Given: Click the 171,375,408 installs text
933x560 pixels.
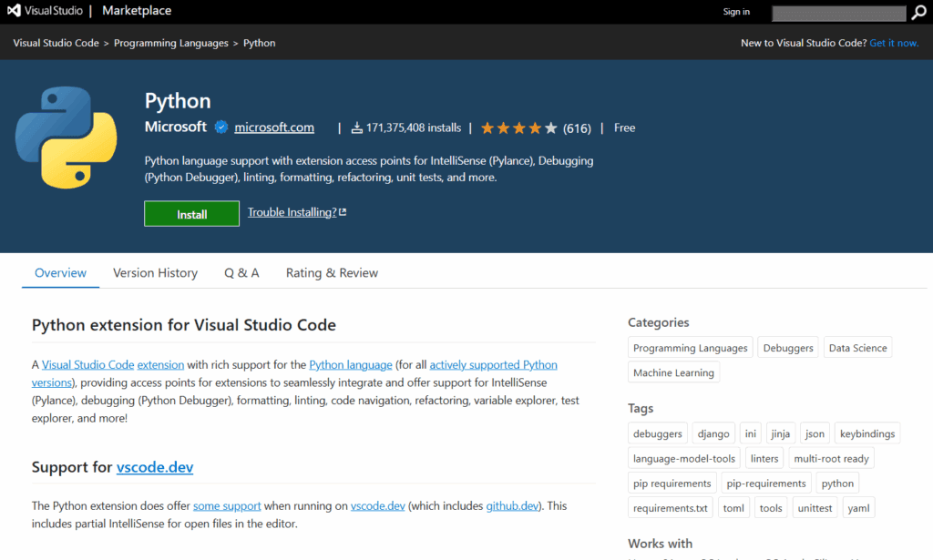Looking at the screenshot, I should 414,127.
